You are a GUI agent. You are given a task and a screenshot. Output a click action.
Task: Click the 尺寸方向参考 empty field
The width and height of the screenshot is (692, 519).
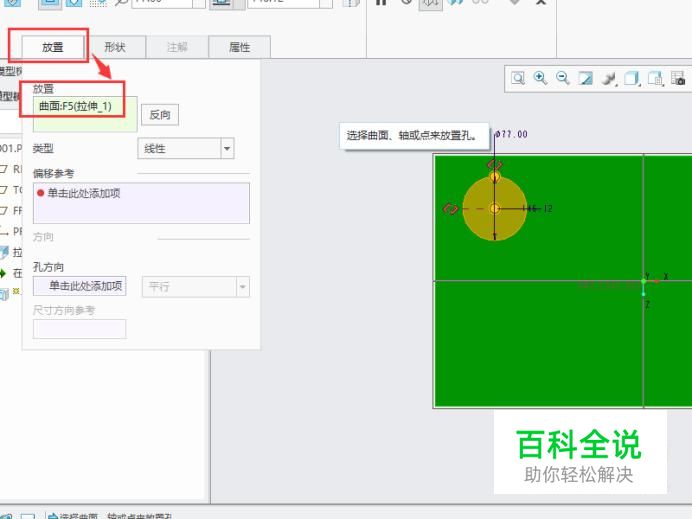[79, 329]
